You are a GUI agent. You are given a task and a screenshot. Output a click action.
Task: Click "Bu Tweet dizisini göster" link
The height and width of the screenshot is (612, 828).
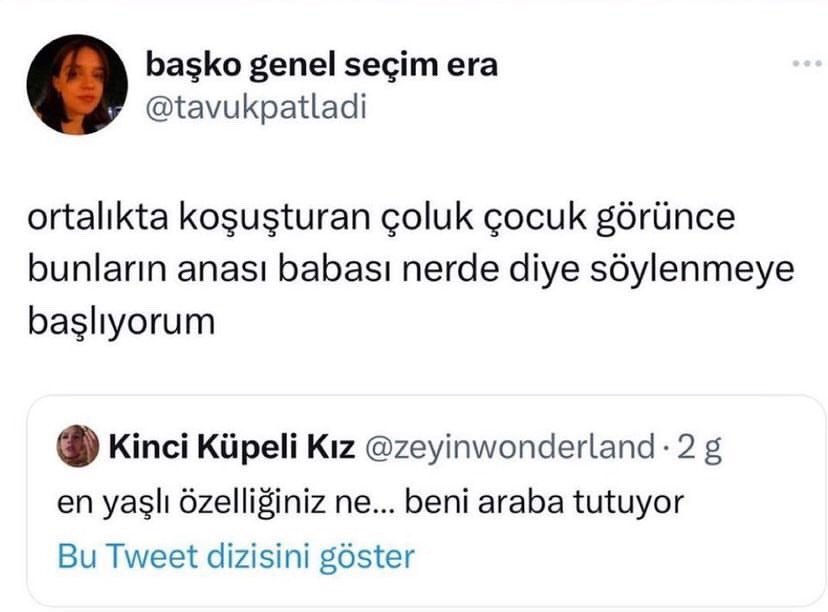pyautogui.click(x=235, y=555)
